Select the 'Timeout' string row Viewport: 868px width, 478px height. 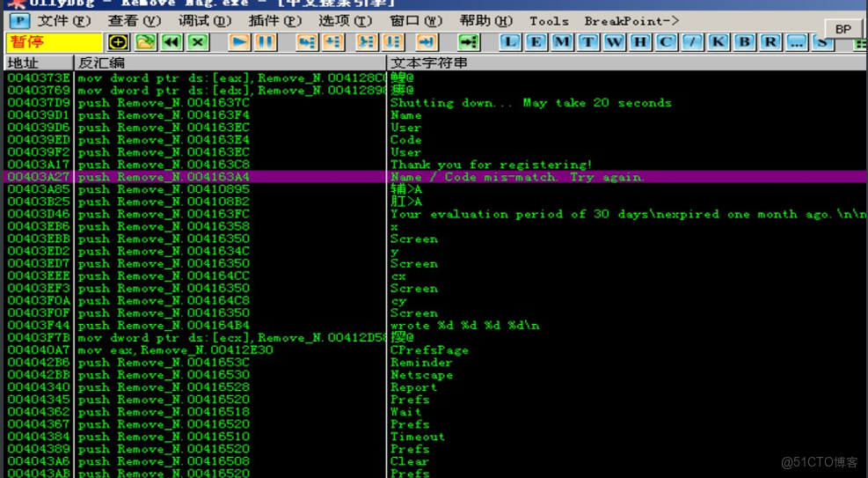[x=435, y=437]
